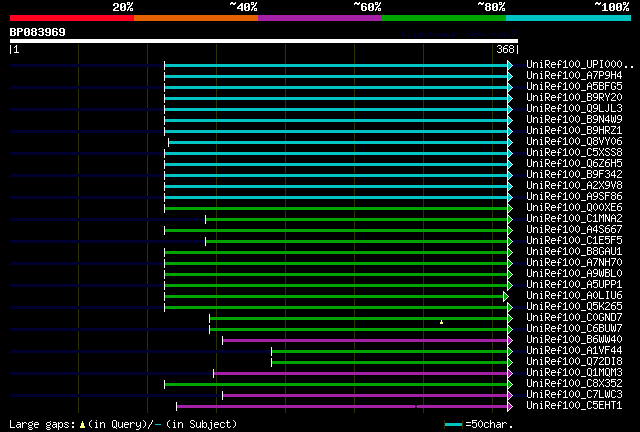Select the UniRef100_Q1MQM3 label
Screen dimensions: 640x432
coord(574,373)
